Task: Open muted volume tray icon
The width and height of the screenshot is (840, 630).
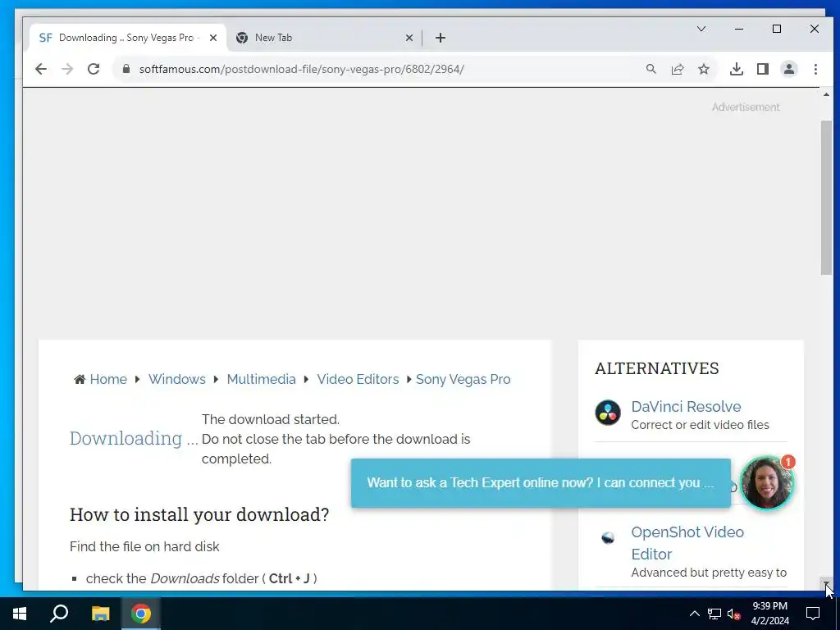Action: 733,614
